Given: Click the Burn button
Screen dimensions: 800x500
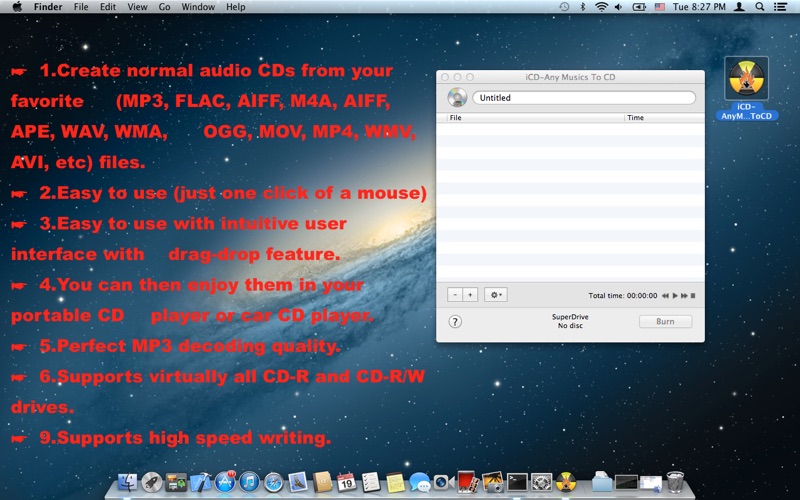Looking at the screenshot, I should [x=665, y=321].
